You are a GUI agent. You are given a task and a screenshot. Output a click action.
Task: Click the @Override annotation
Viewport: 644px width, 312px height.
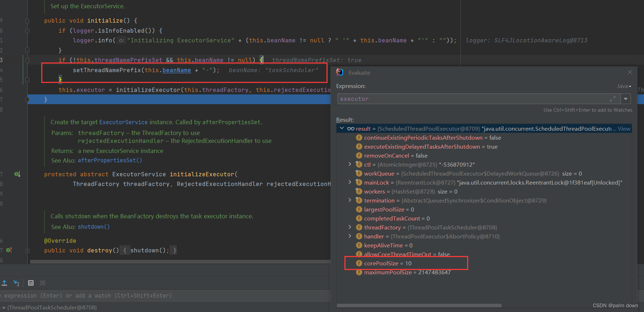(60, 241)
